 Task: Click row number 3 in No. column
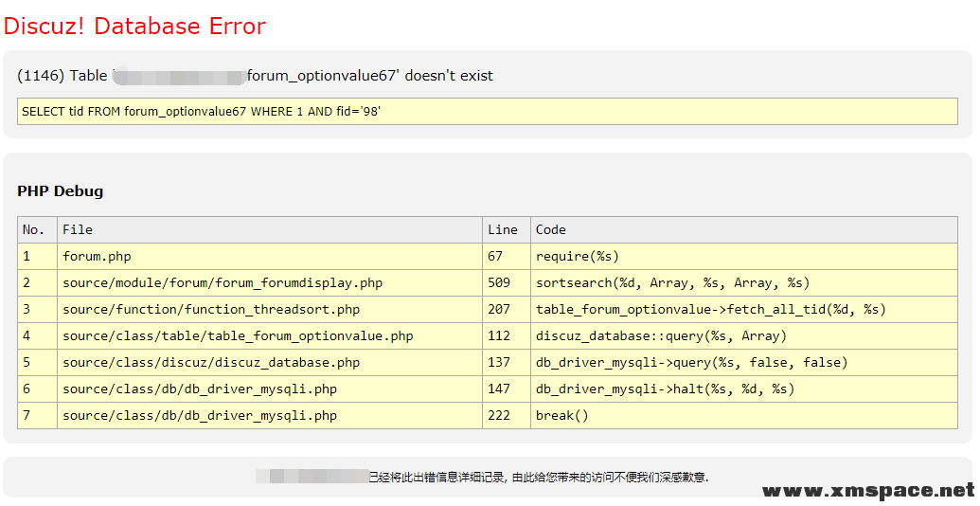coord(38,309)
